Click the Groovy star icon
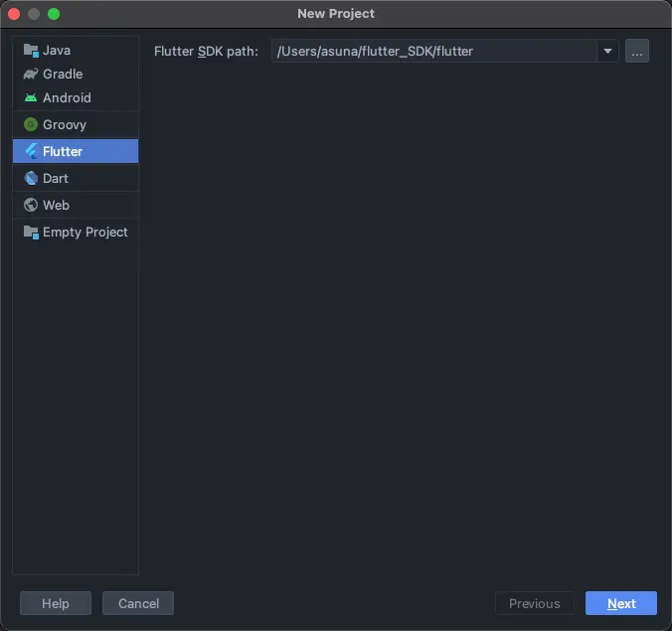672x631 pixels. point(31,124)
